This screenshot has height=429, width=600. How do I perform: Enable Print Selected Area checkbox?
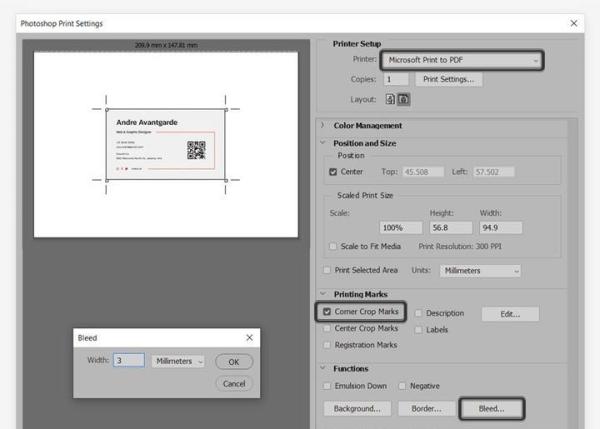327,270
